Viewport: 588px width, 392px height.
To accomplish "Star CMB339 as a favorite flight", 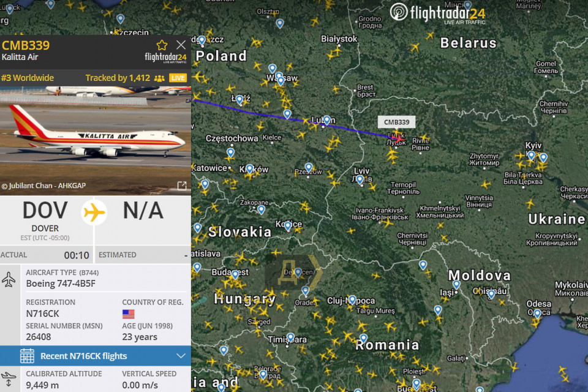I will coord(162,45).
